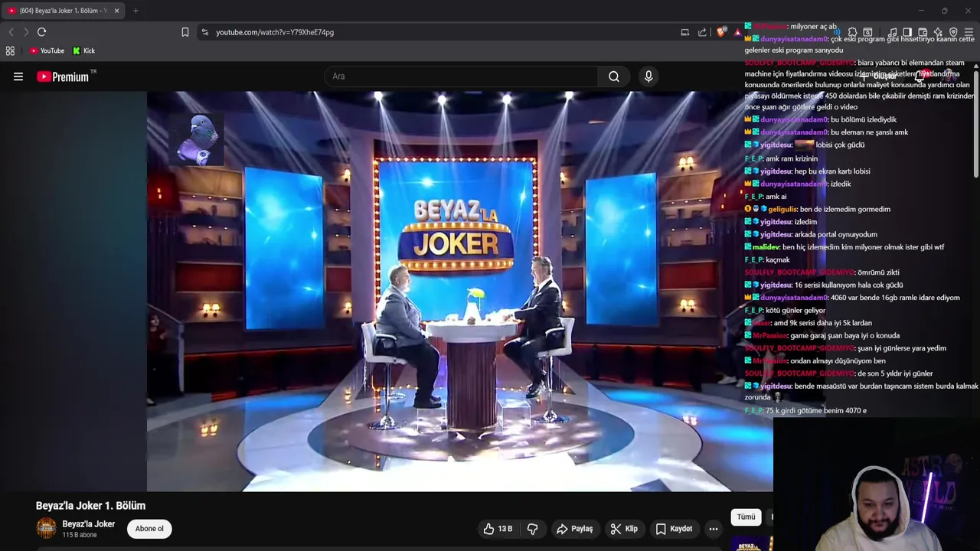Open Brave Shields lion icon
This screenshot has height=551, width=980.
click(720, 32)
